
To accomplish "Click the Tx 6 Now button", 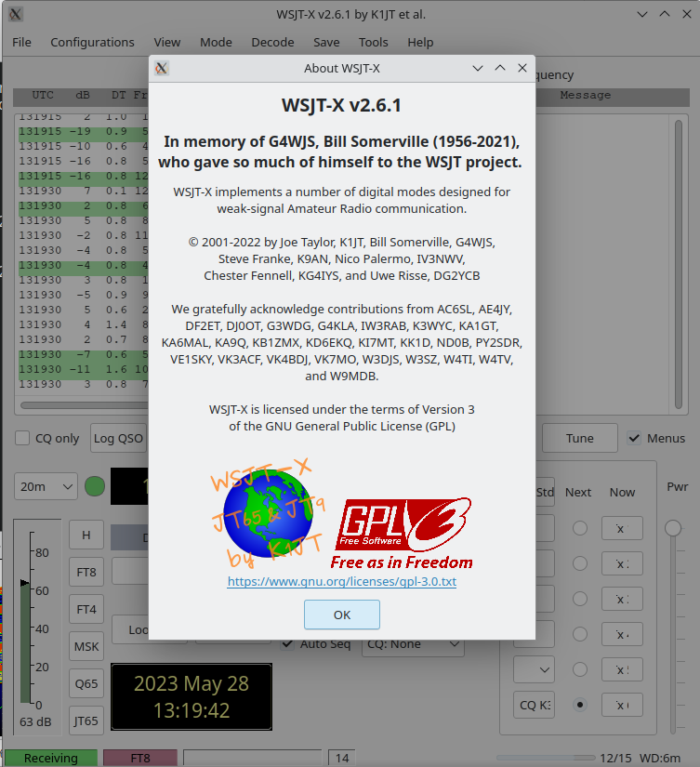I will click(x=622, y=705).
